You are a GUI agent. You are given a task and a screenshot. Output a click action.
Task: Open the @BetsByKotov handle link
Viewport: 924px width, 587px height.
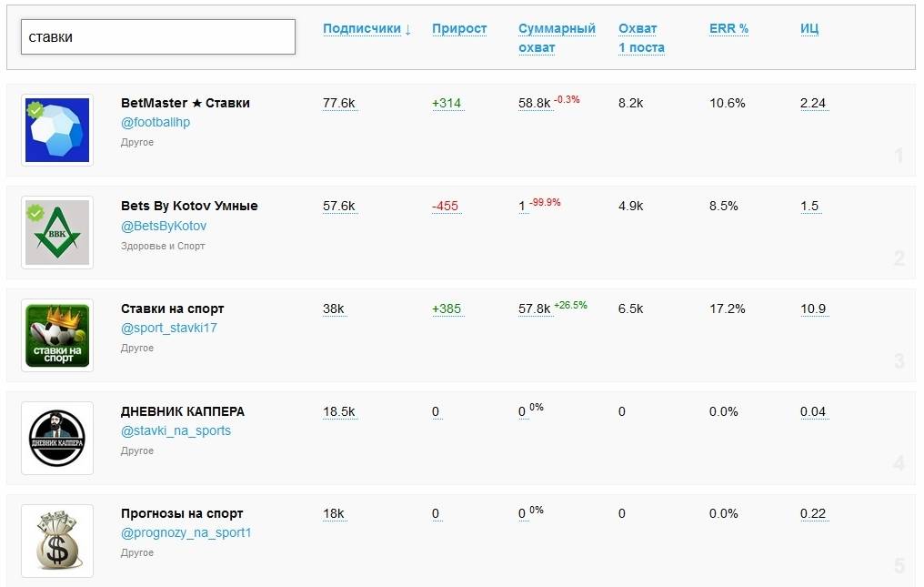click(164, 226)
